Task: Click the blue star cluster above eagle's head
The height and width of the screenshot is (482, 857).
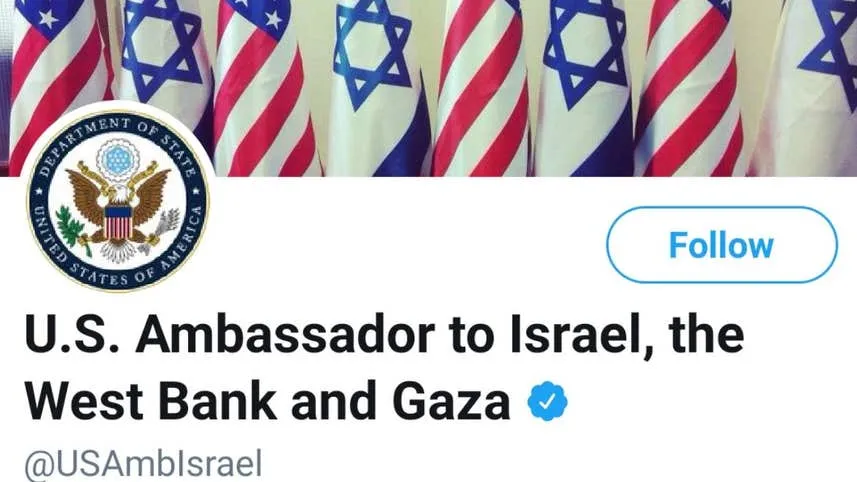Action: [x=117, y=160]
